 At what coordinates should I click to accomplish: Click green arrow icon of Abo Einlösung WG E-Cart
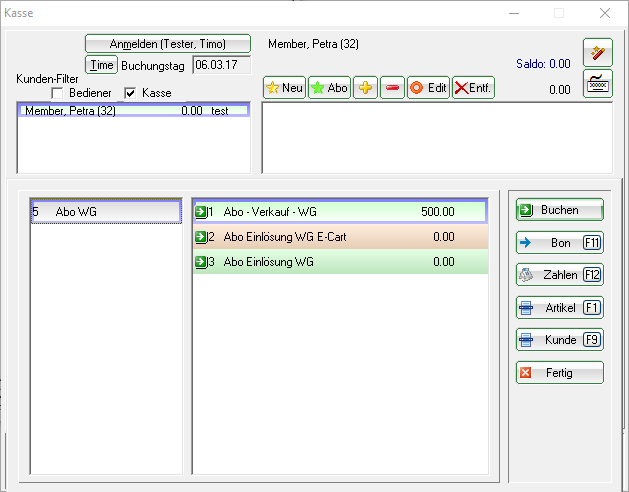click(201, 237)
